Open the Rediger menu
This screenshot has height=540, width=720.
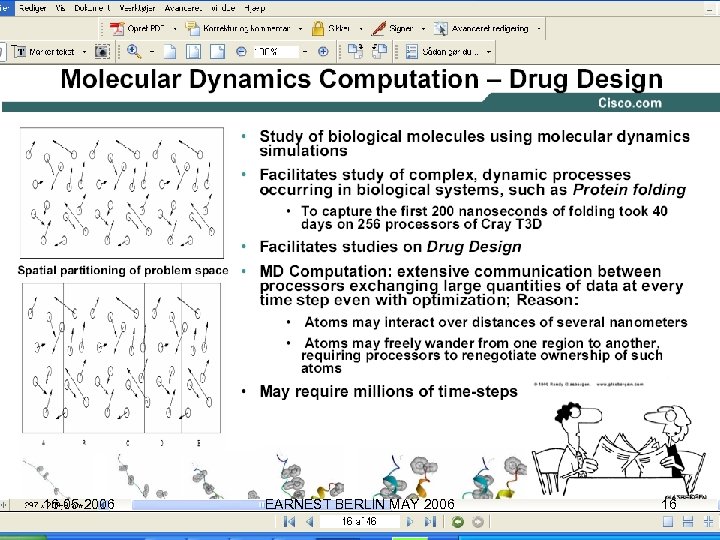click(33, 8)
